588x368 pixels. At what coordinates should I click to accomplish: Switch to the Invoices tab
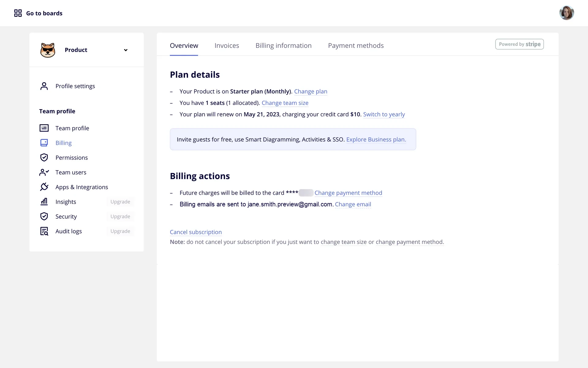click(x=227, y=45)
